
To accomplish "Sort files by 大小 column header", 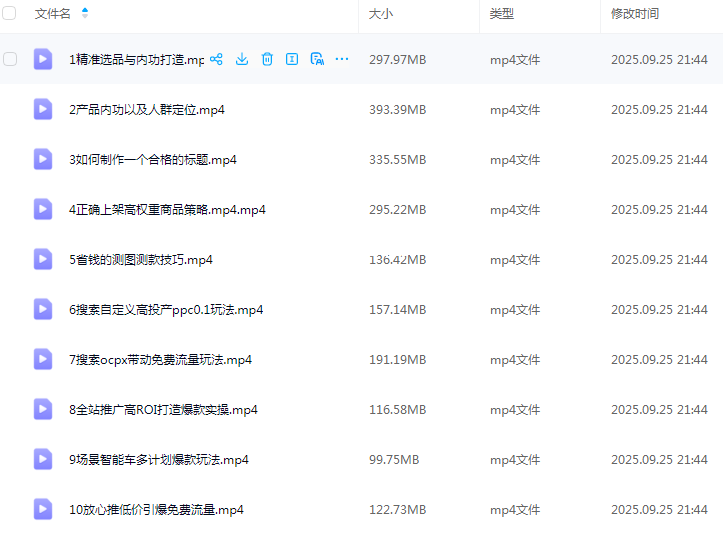I will tap(380, 14).
